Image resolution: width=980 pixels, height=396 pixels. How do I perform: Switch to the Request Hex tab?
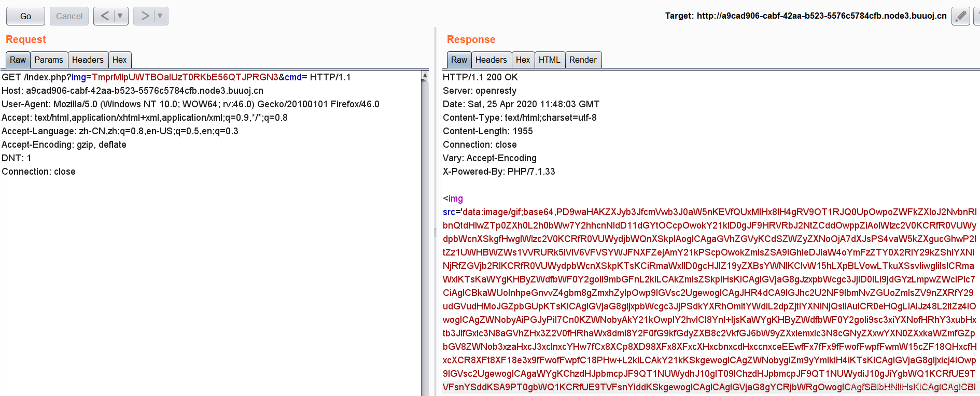tap(119, 60)
